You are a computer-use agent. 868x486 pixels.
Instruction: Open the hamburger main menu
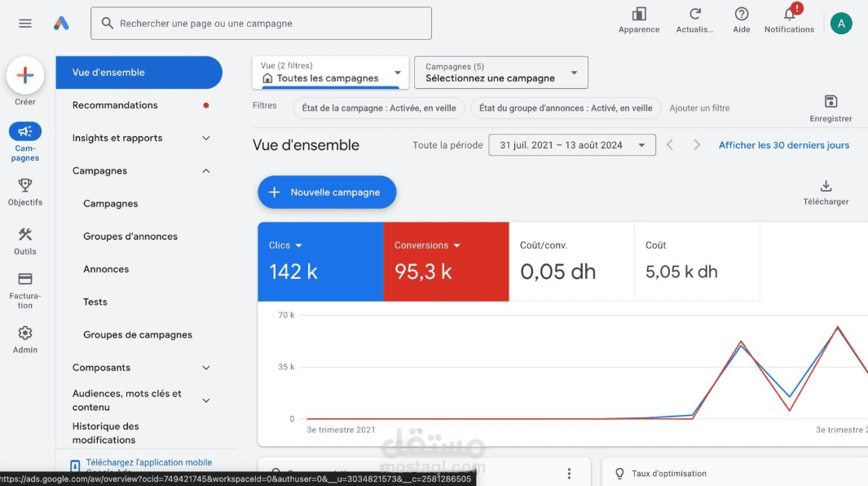[x=25, y=24]
